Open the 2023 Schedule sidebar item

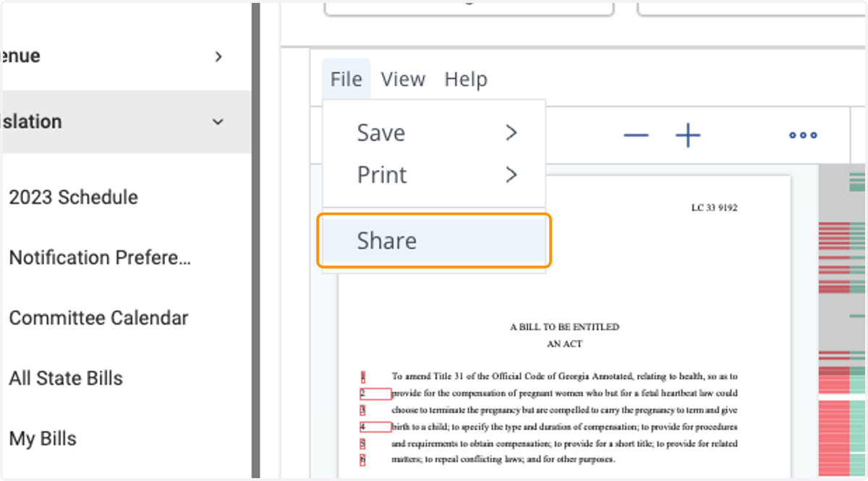click(73, 197)
